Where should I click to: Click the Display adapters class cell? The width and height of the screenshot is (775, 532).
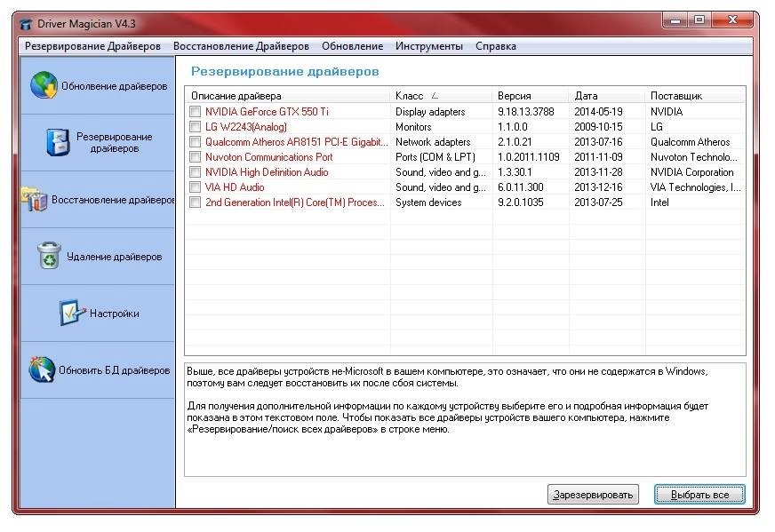(x=430, y=112)
